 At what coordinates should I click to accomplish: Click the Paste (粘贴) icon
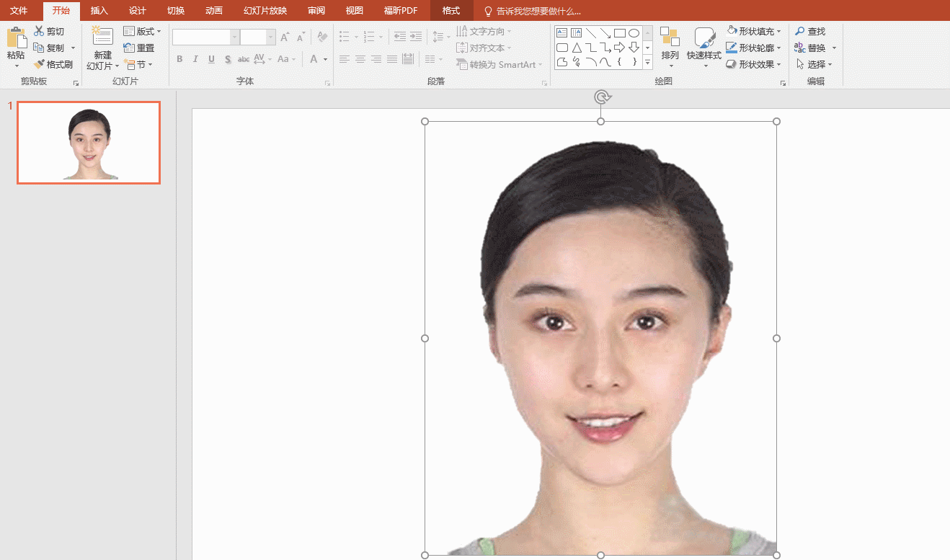tap(16, 38)
